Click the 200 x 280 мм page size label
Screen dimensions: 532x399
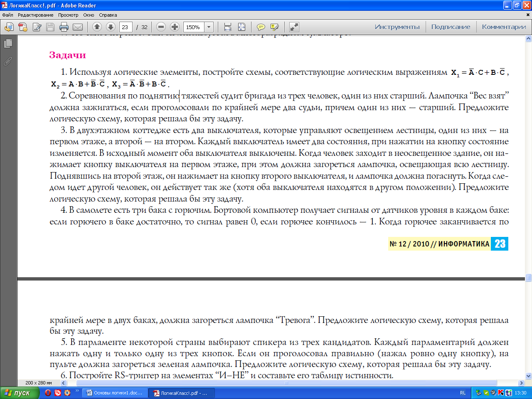click(x=39, y=383)
